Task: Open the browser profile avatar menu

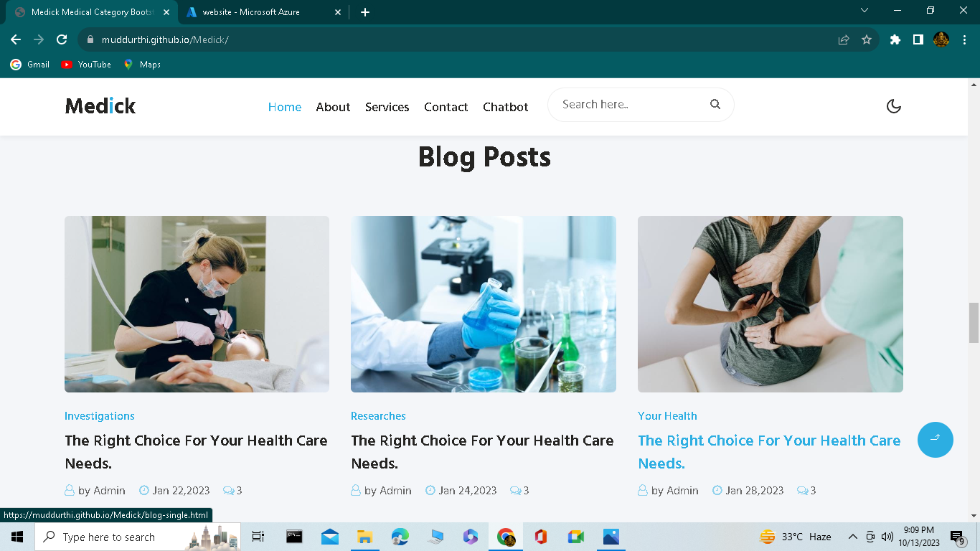Action: (940, 39)
